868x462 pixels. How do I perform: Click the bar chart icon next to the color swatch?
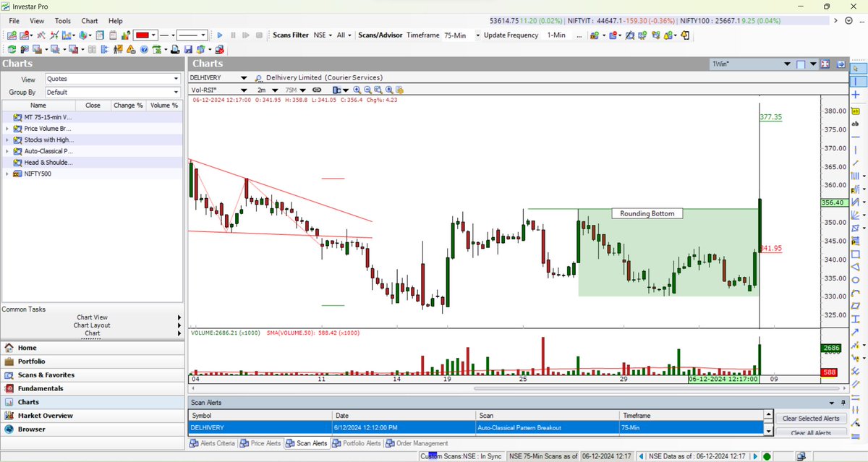tap(125, 35)
